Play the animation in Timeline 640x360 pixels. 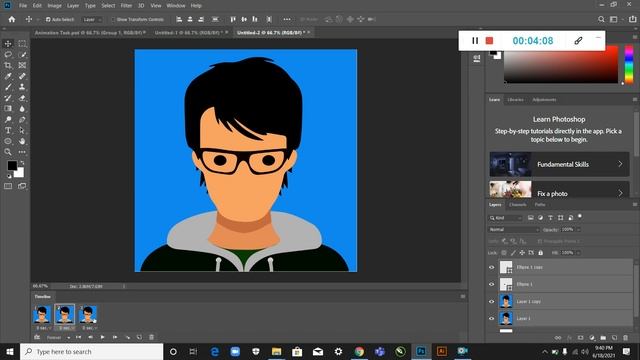coord(102,337)
